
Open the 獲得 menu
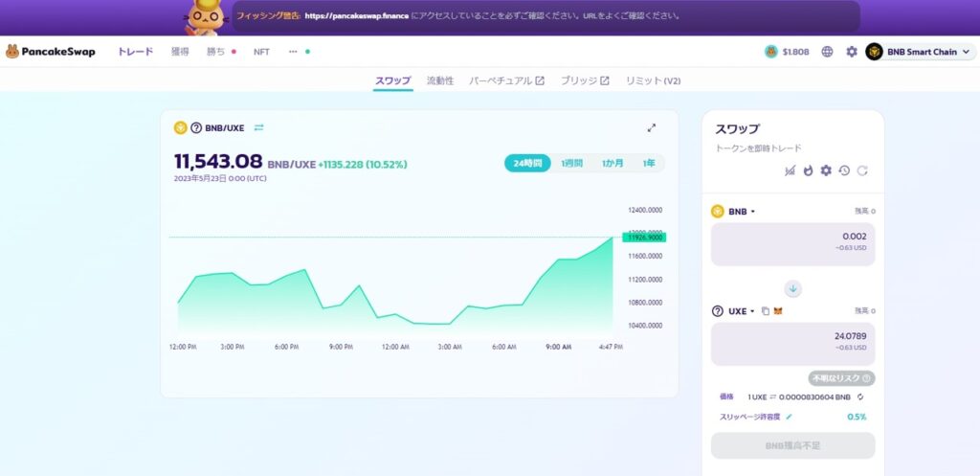[x=180, y=52]
